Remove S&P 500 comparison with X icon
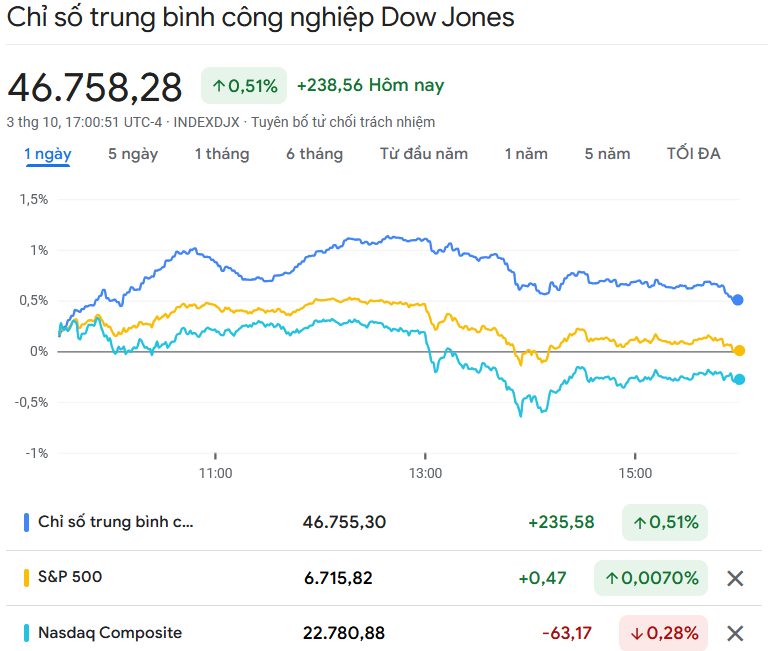The width and height of the screenshot is (768, 651). (x=735, y=578)
